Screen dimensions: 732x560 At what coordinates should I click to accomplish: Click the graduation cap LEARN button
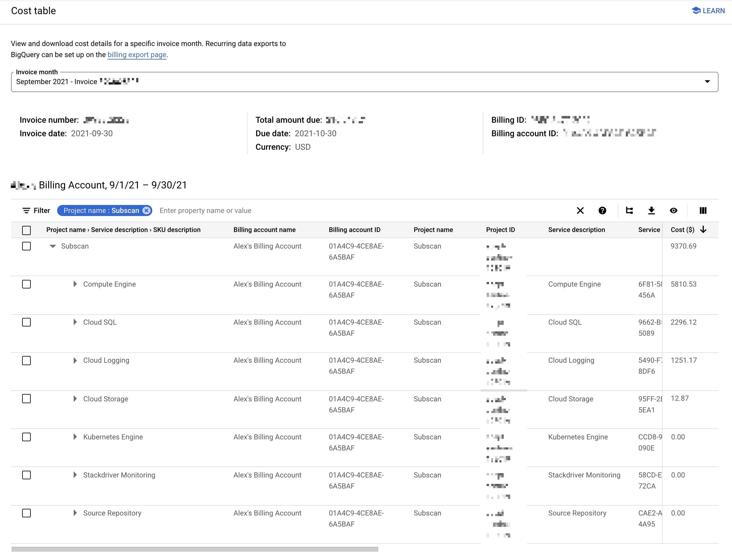708,11
